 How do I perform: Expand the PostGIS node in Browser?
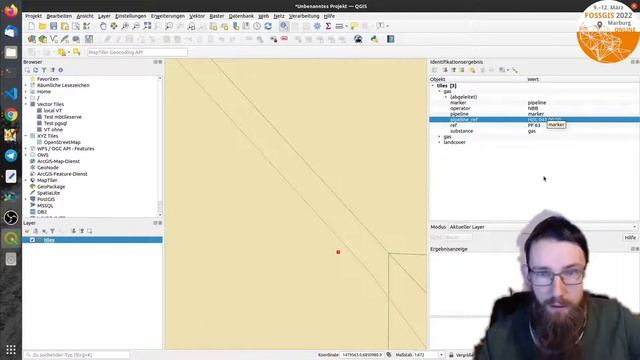26,199
